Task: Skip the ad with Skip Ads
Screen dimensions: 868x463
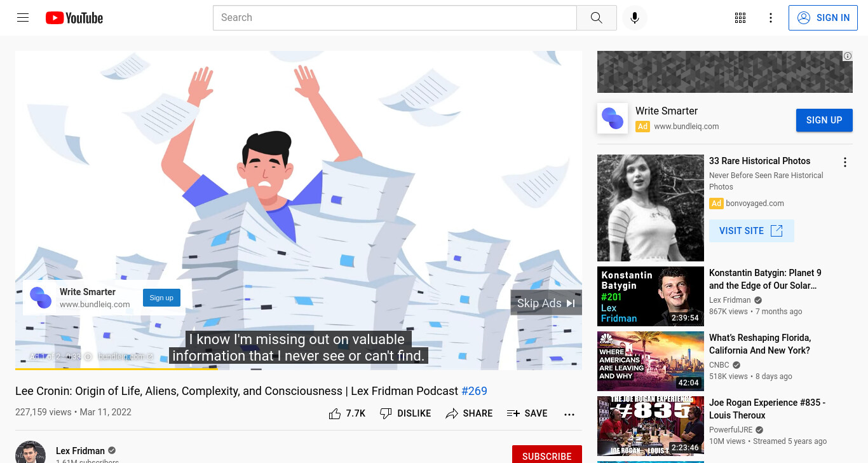Action: point(546,303)
